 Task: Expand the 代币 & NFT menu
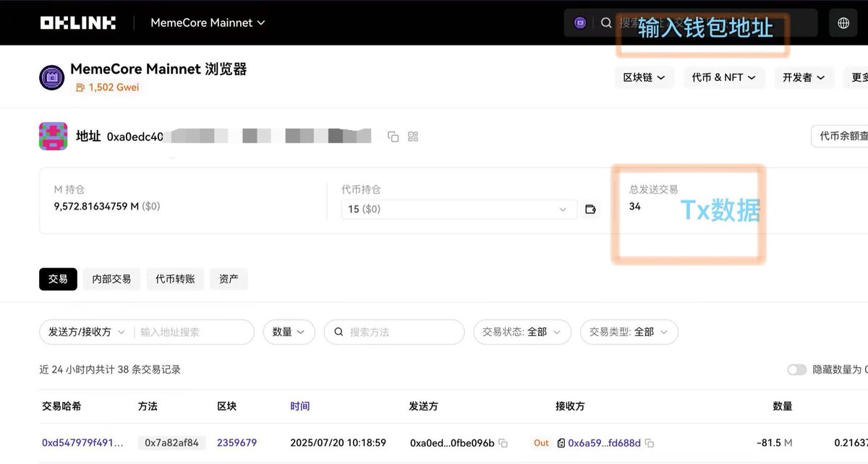724,77
